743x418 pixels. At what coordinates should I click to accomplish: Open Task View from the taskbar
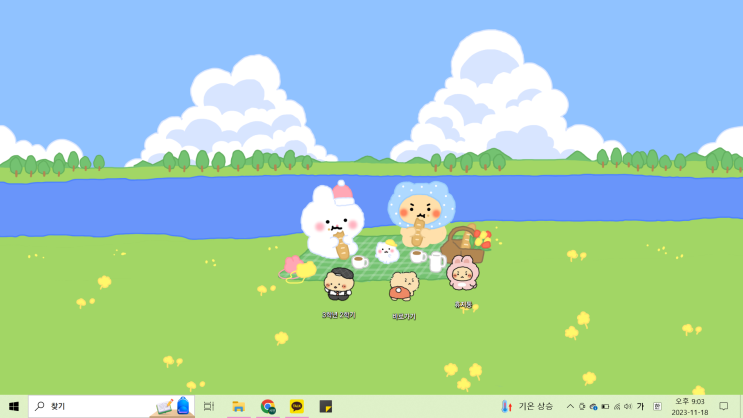(x=208, y=406)
